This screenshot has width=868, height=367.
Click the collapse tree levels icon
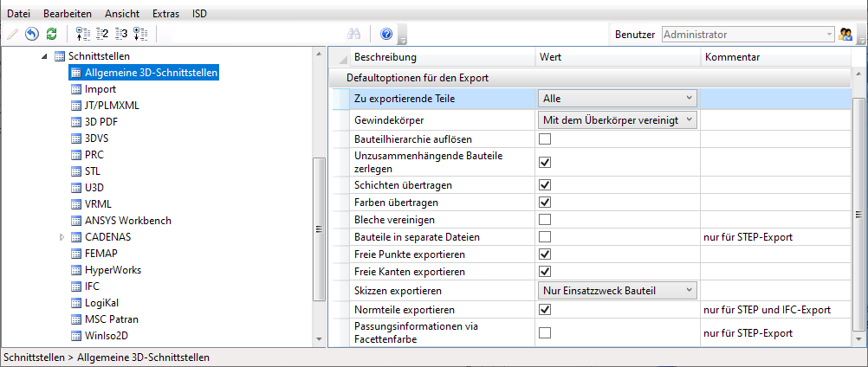coord(84,35)
